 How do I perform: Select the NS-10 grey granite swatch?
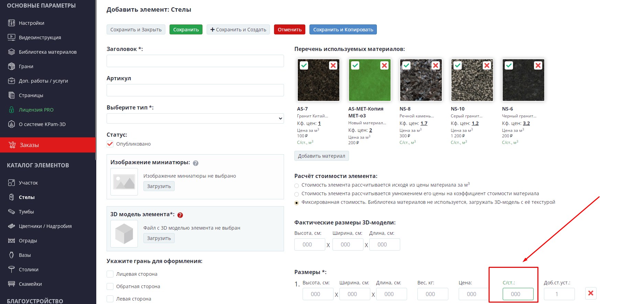point(472,80)
